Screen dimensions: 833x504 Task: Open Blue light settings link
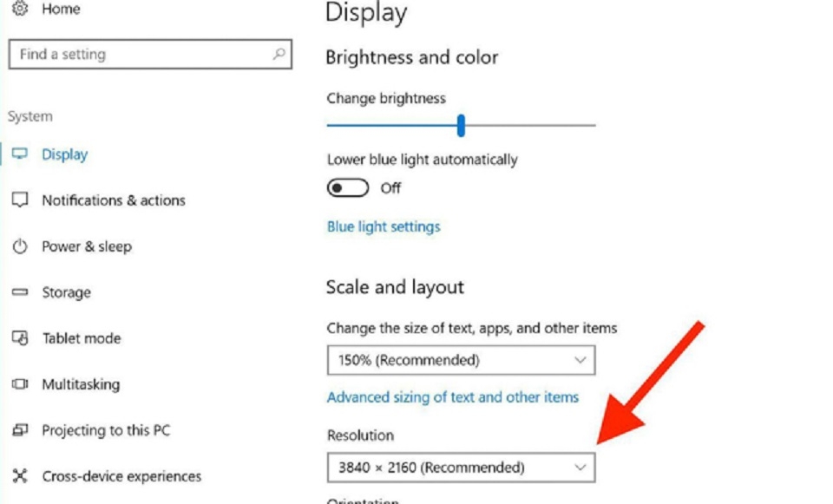click(384, 226)
